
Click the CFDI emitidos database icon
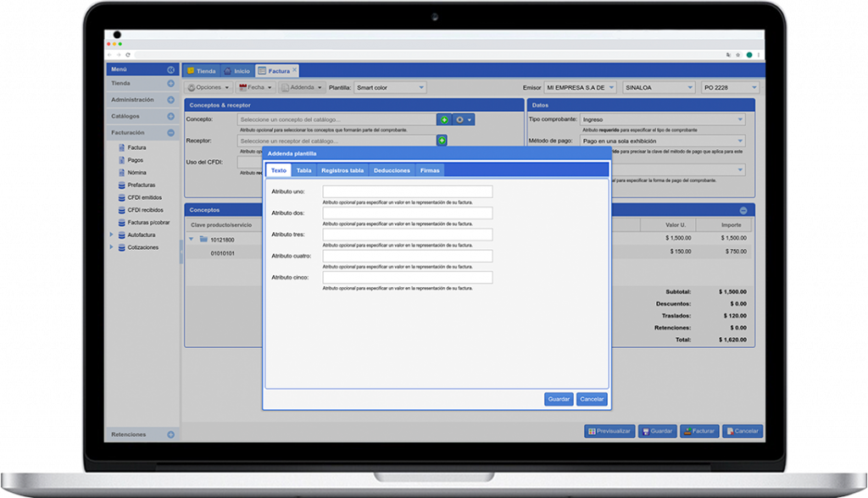[122, 197]
